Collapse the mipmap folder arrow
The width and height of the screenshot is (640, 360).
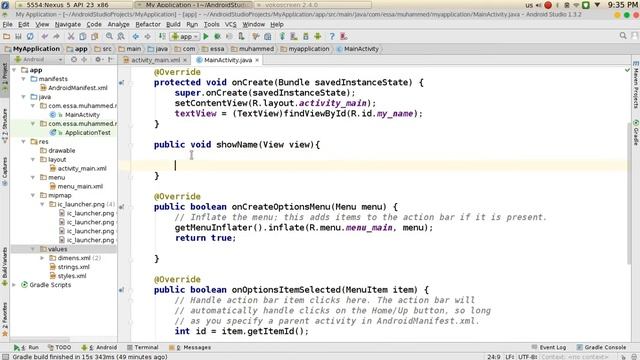(x=33, y=196)
